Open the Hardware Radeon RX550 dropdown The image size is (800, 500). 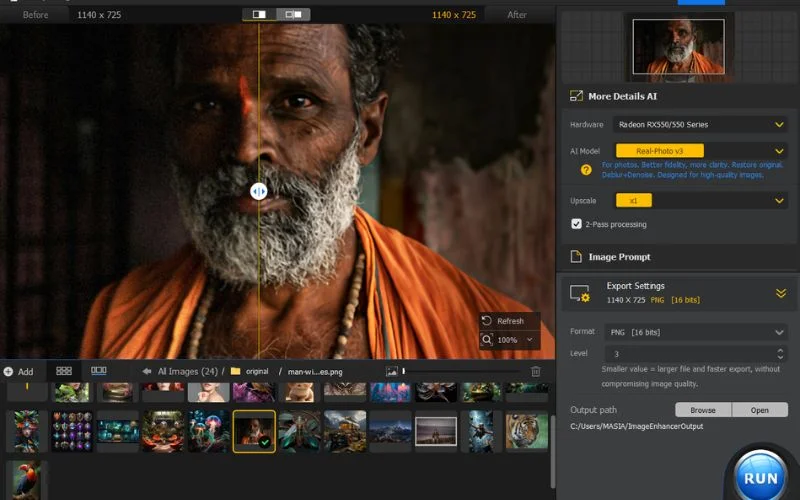click(699, 124)
